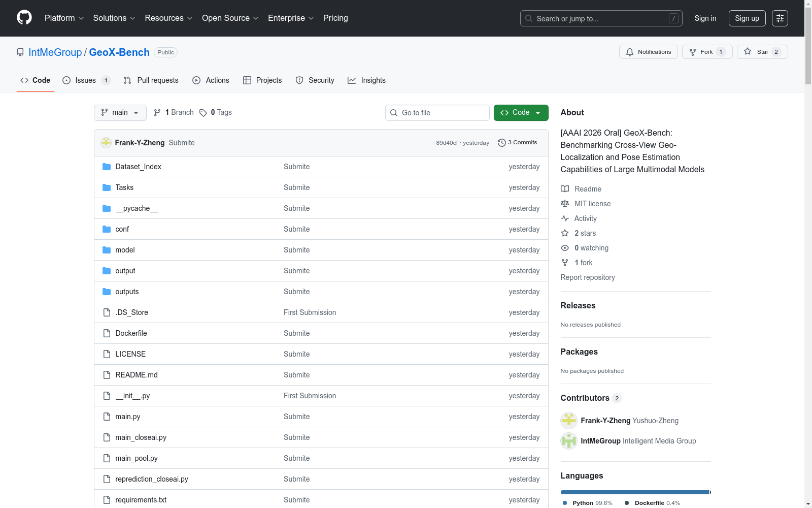812x508 pixels.
Task: Expand the Open Source menu
Action: point(230,18)
